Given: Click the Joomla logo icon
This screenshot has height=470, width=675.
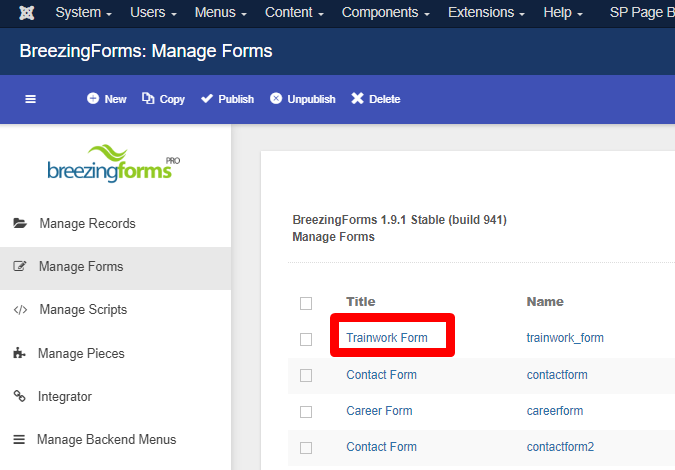Looking at the screenshot, I should tap(27, 13).
